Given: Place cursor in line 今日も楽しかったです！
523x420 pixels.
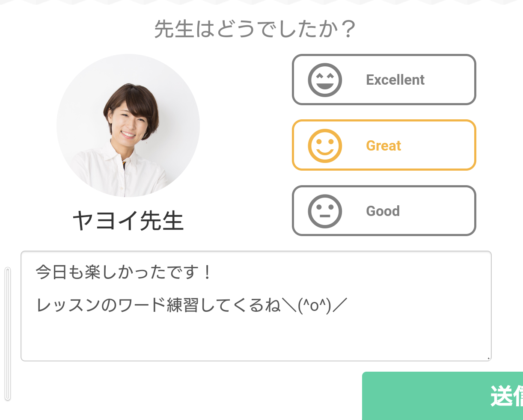Looking at the screenshot, I should click(x=123, y=272).
